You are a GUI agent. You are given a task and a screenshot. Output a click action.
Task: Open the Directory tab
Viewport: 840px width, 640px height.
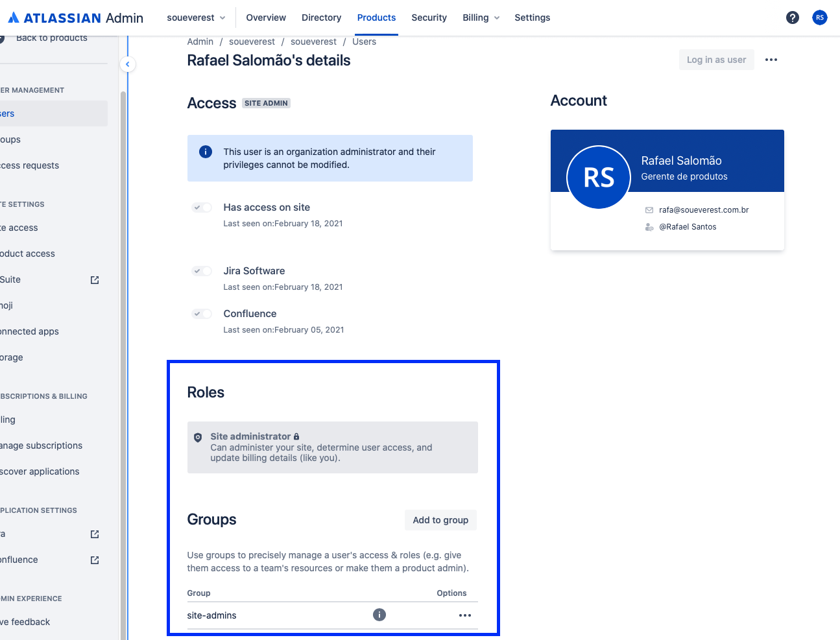click(321, 18)
